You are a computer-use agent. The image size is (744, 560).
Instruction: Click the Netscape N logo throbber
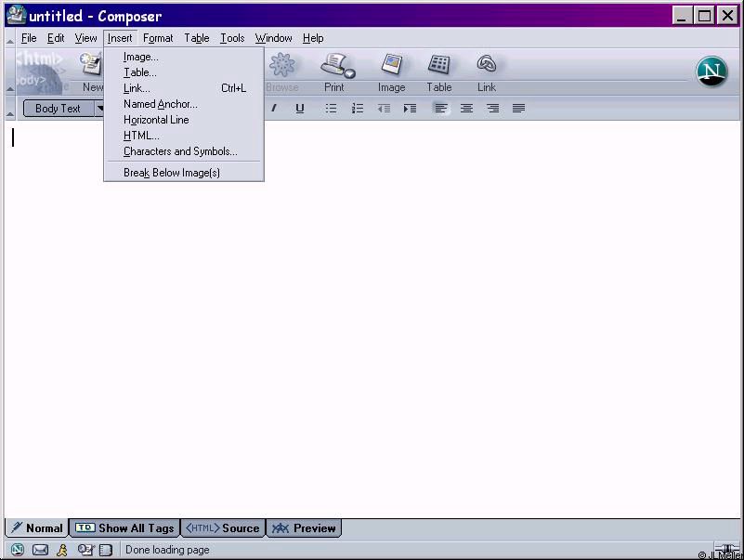[711, 72]
